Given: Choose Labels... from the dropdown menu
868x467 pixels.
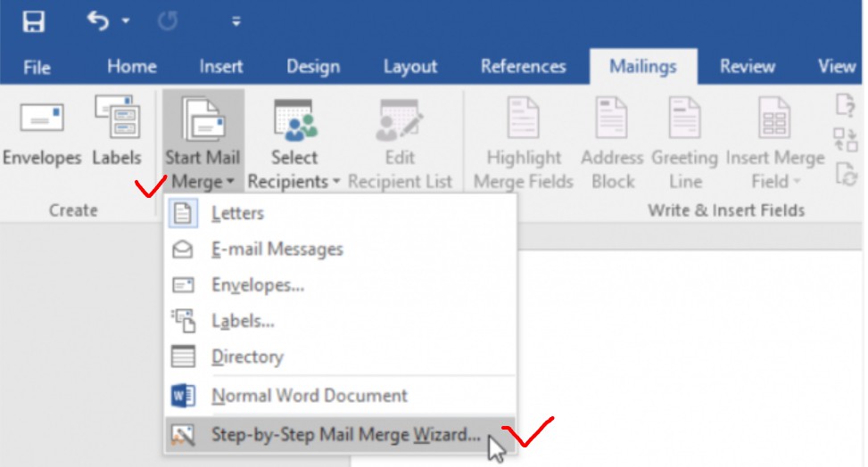Looking at the screenshot, I should [x=340, y=321].
